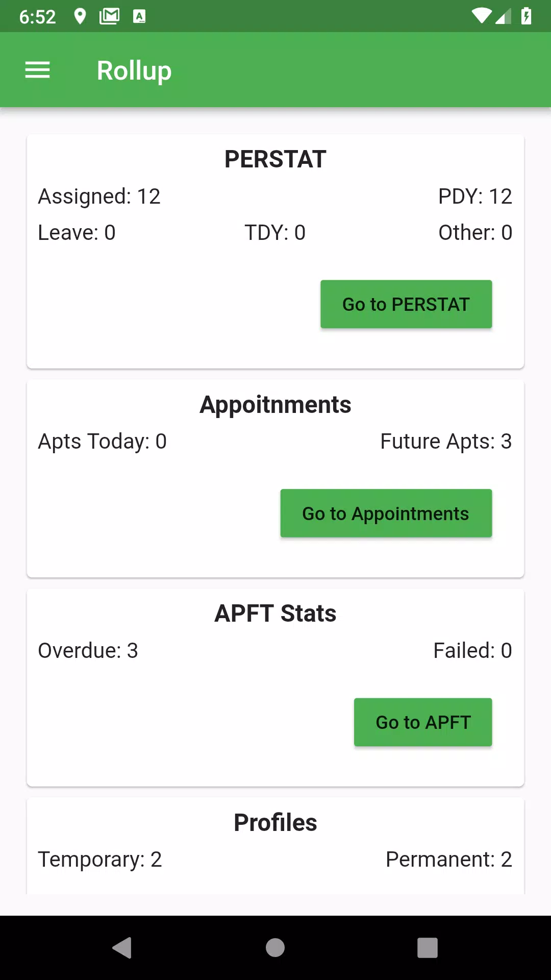The image size is (551, 980).
Task: Tap the location pin status icon
Action: click(x=80, y=16)
